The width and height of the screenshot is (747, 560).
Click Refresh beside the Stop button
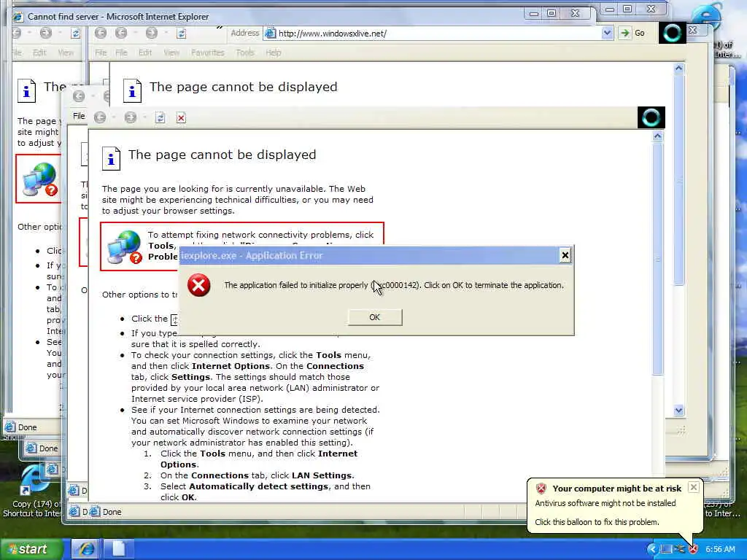pyautogui.click(x=160, y=117)
